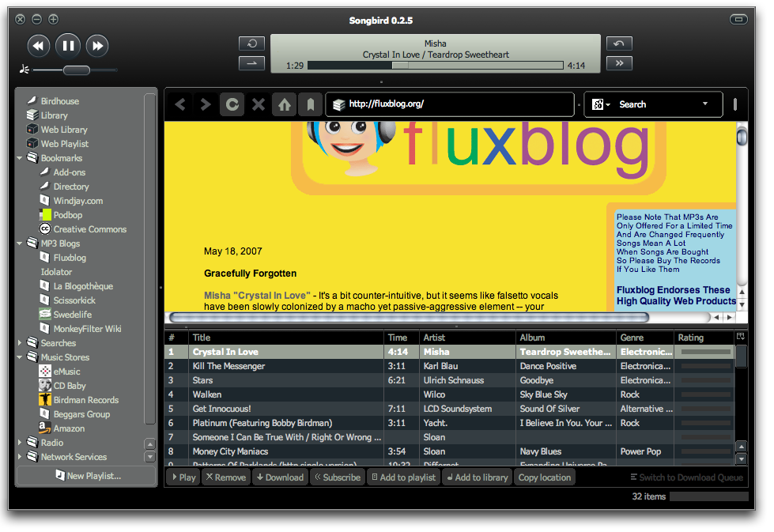774x532 pixels.
Task: Open the Creative Commons bookmark
Action: pos(90,229)
